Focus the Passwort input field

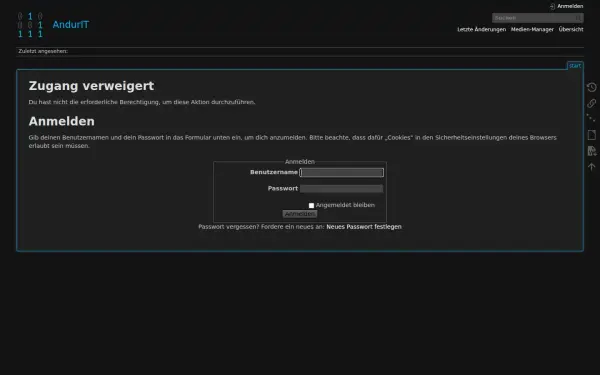tap(341, 189)
